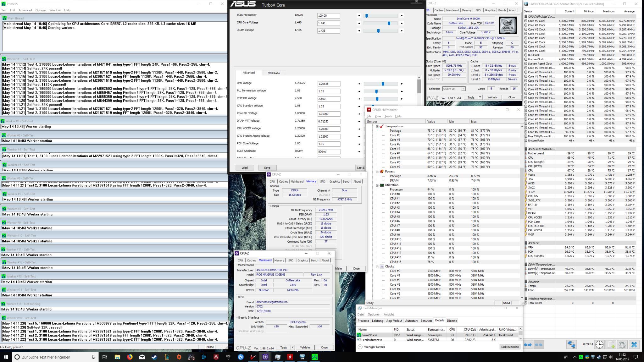Open Dienste tab in Task Manager
644x362 pixels.
tap(452, 321)
